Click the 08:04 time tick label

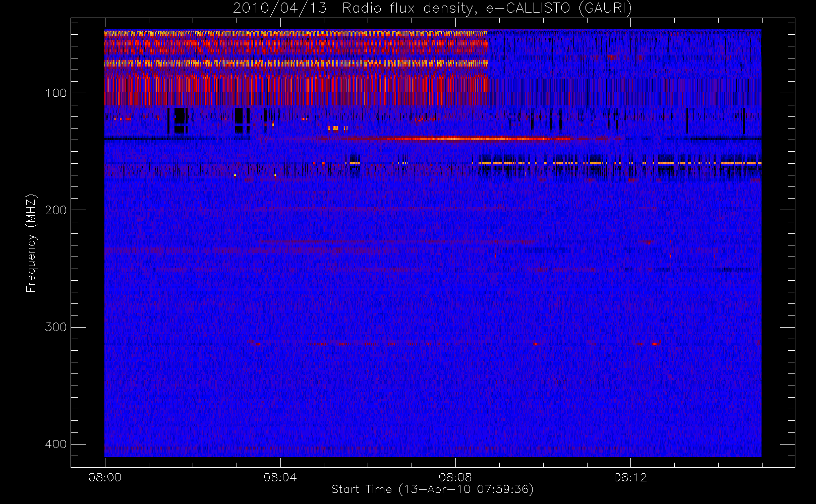[x=280, y=477]
